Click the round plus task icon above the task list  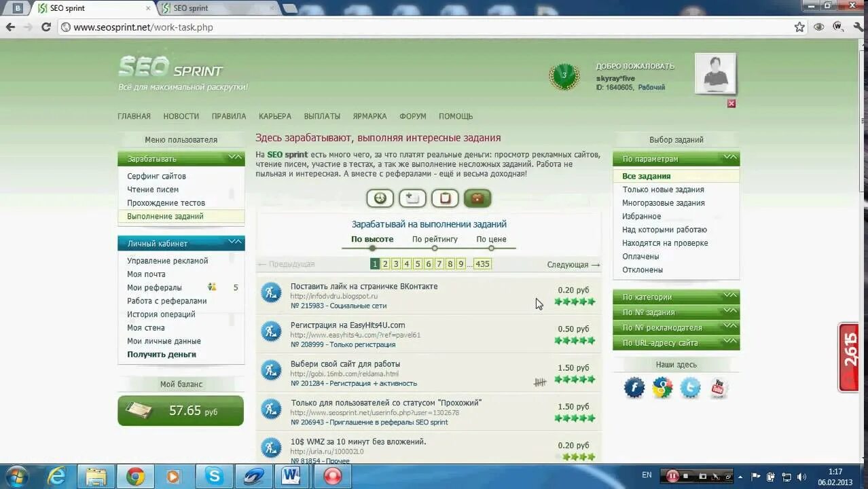tap(380, 198)
